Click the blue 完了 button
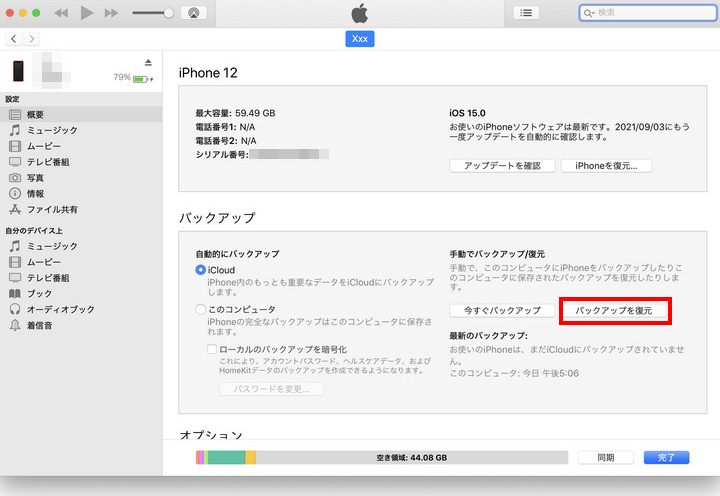720x496 pixels. [x=666, y=457]
